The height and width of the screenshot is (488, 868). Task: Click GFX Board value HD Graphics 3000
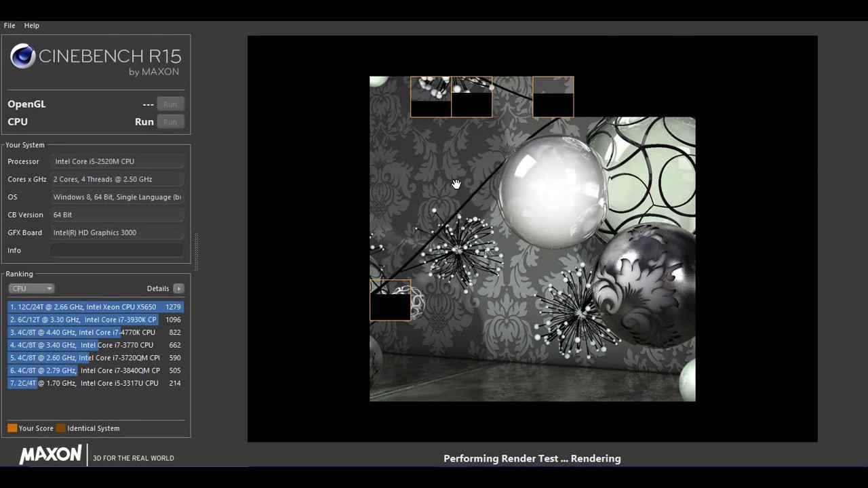pyautogui.click(x=117, y=232)
